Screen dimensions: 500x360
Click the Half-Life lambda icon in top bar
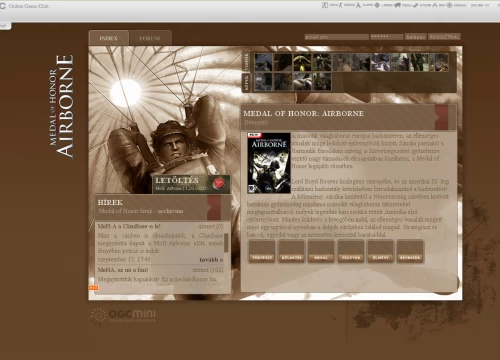(x=358, y=5)
